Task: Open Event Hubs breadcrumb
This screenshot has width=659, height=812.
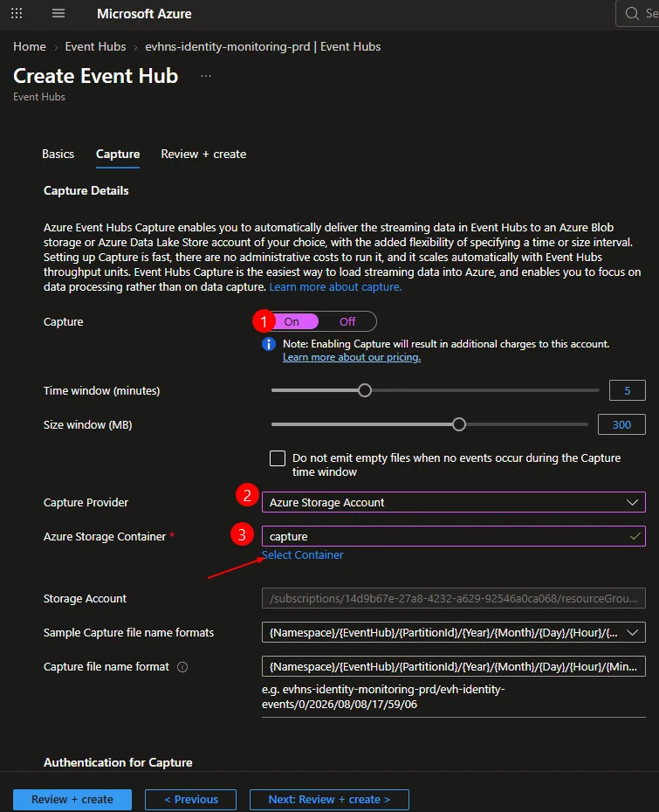Action: click(95, 46)
